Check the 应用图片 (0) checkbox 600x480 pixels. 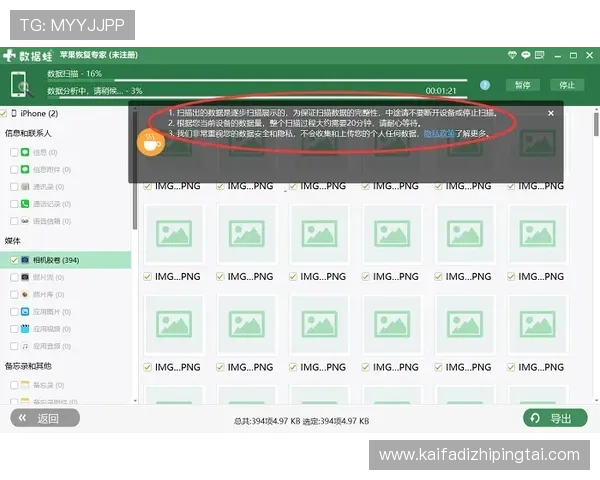[14, 312]
